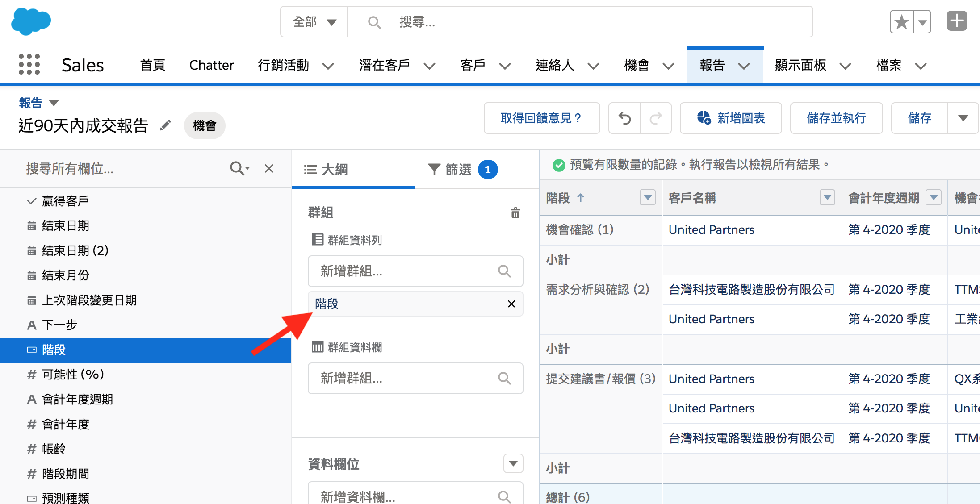Go to the 首頁 tab

(153, 65)
